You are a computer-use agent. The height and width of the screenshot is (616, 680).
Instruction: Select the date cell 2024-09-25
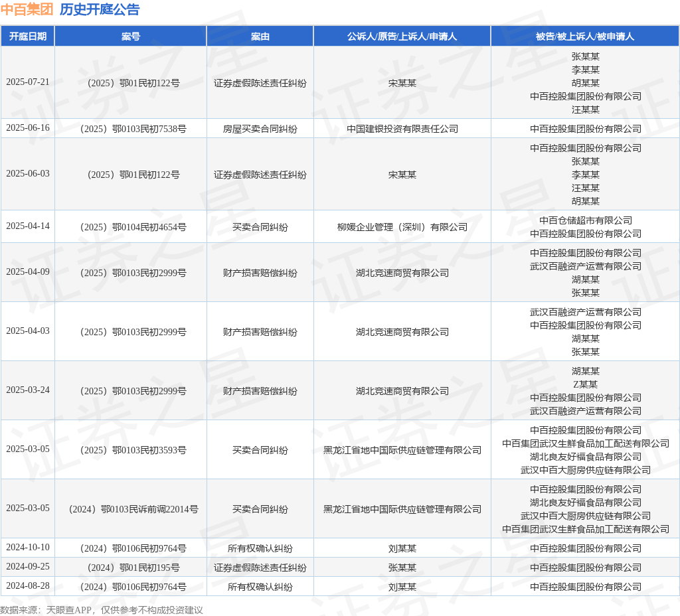(x=28, y=567)
